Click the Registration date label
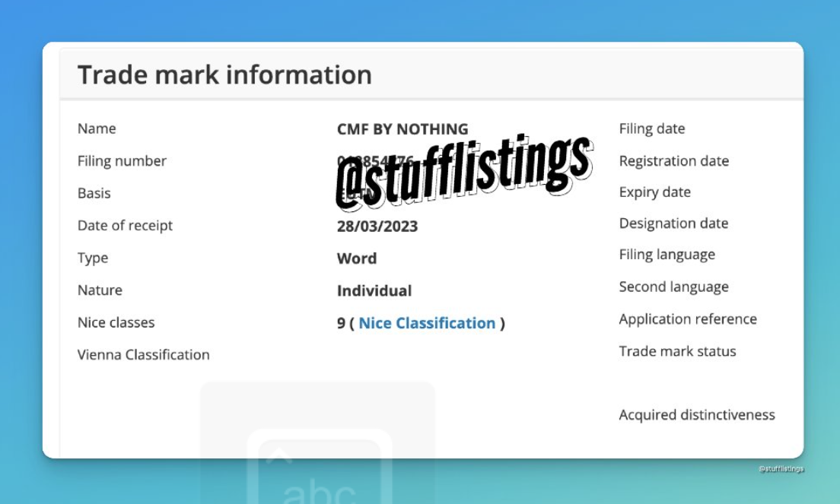Image resolution: width=840 pixels, height=504 pixels. 673,161
